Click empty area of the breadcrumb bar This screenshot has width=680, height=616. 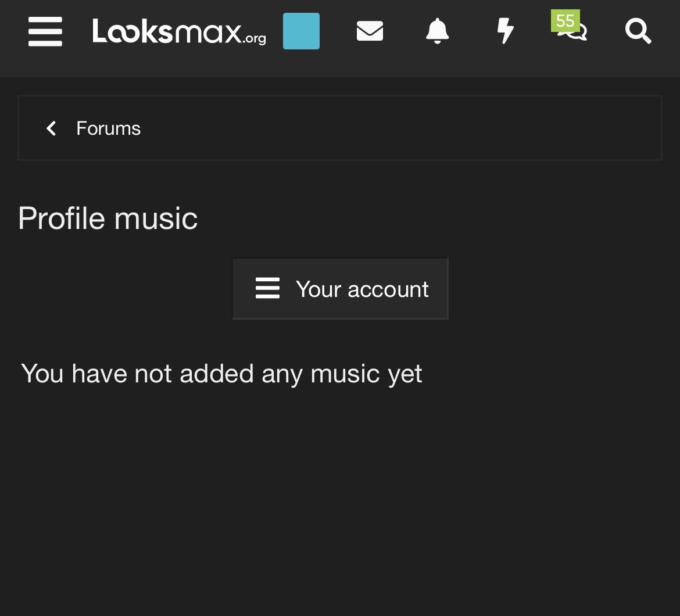coord(407,128)
